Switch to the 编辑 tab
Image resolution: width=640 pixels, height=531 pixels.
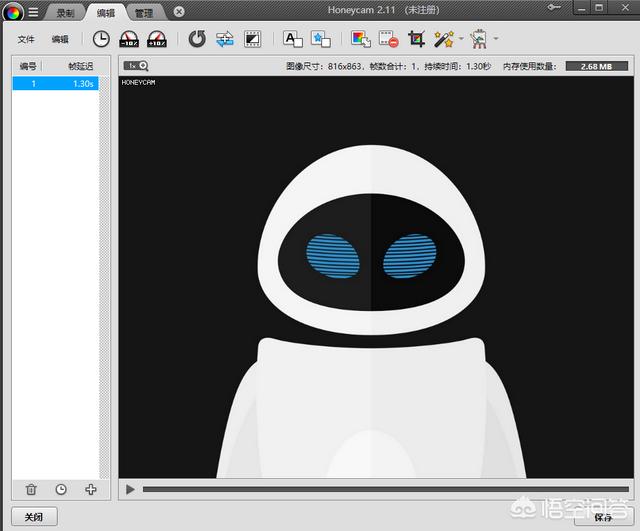[x=106, y=13]
